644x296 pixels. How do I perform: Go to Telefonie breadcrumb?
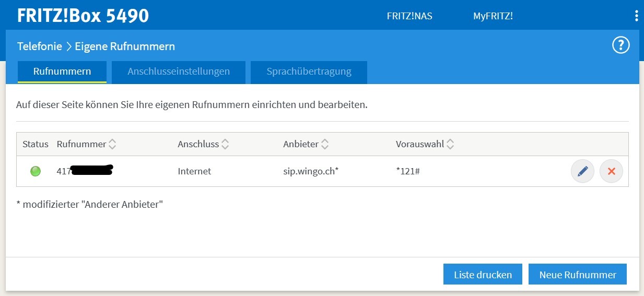pos(40,46)
